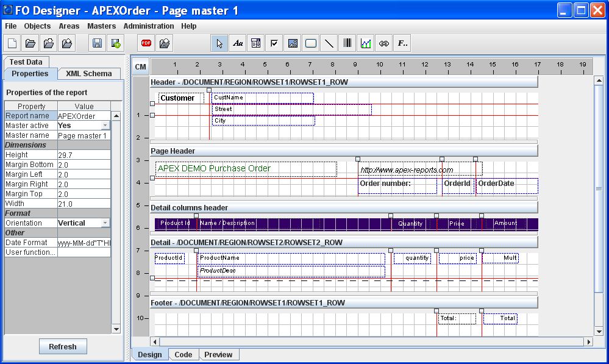Click the Save icon in the toolbar
Screen dimensions: 609x364
97,43
